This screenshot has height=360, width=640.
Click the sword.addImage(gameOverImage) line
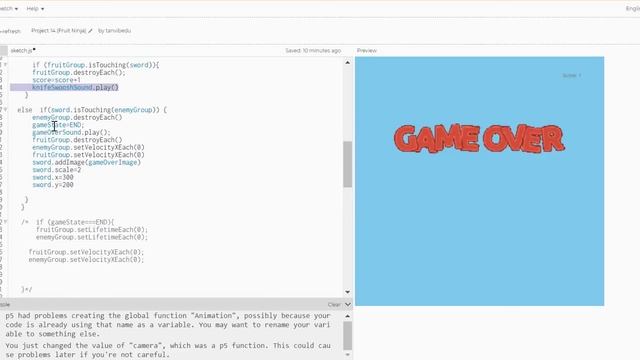pyautogui.click(x=87, y=162)
